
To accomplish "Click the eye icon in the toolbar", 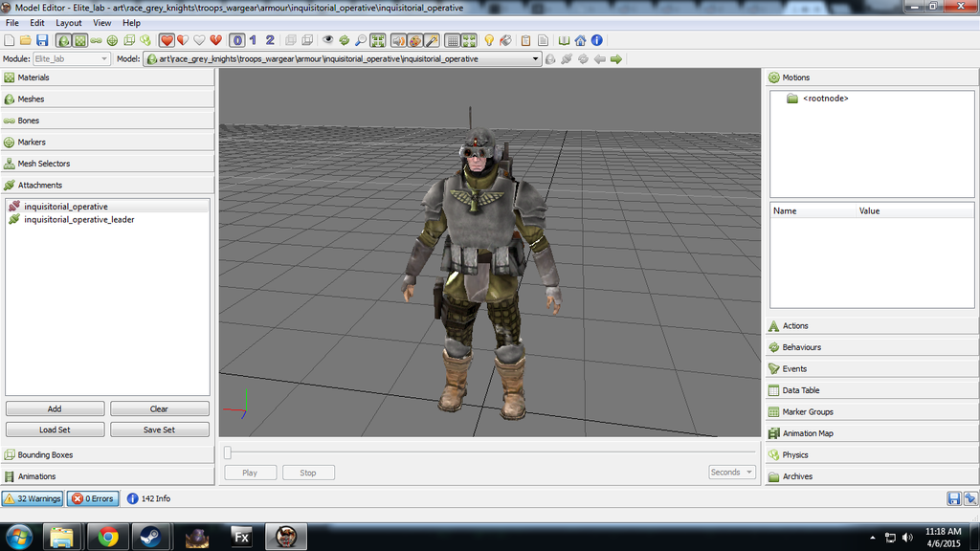I will pyautogui.click(x=328, y=40).
